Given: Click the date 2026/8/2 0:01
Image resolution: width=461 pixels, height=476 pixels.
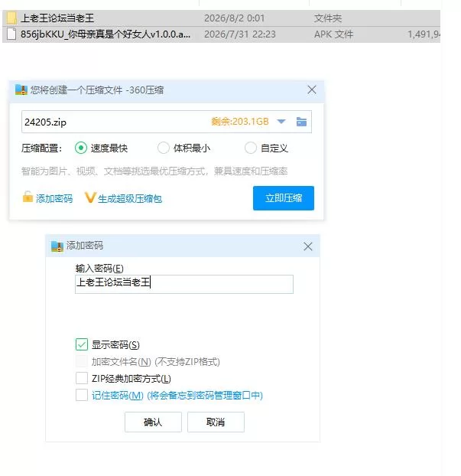Looking at the screenshot, I should 235,18.
